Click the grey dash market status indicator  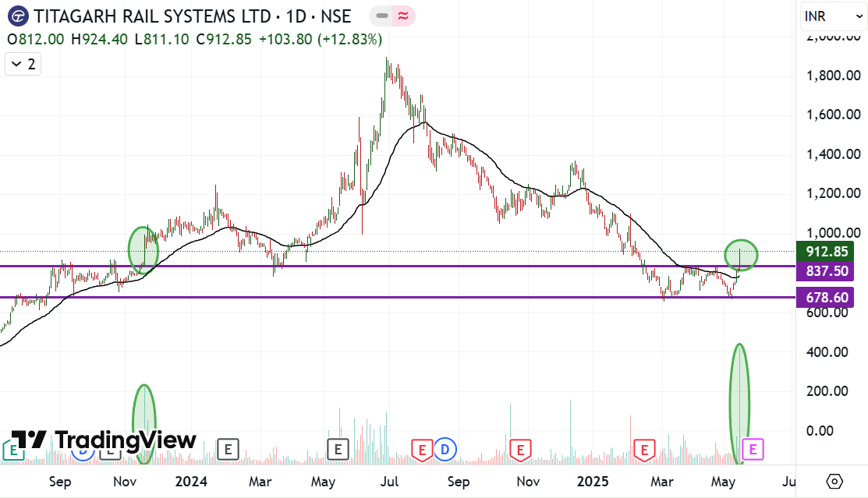point(382,16)
